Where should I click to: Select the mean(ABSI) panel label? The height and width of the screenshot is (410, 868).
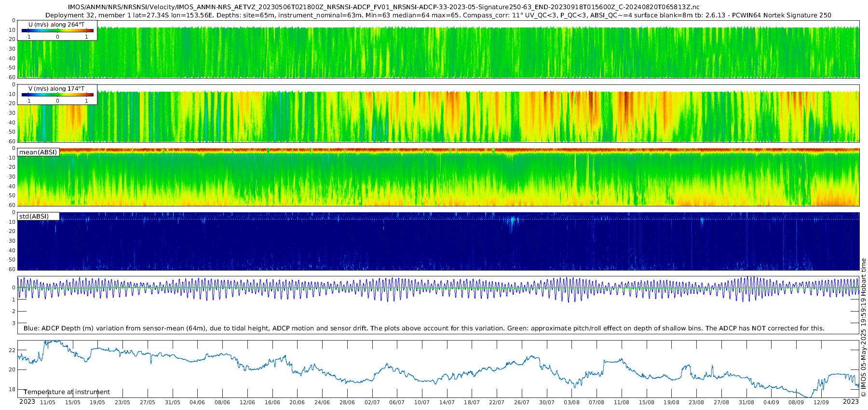[38, 152]
